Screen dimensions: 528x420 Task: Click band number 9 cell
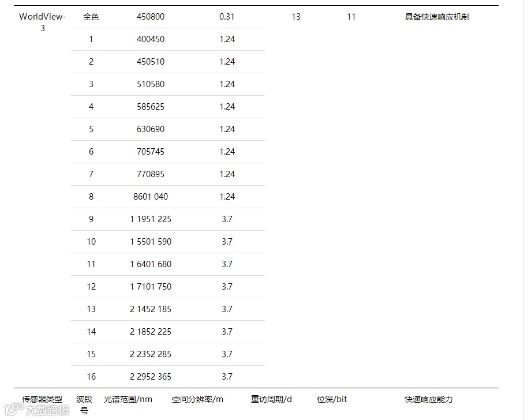[91, 219]
